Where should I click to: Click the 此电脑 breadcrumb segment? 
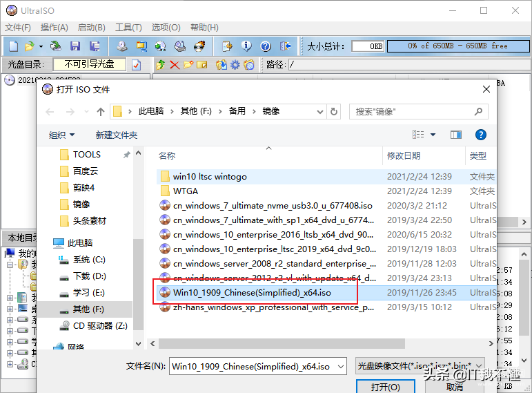coord(151,111)
